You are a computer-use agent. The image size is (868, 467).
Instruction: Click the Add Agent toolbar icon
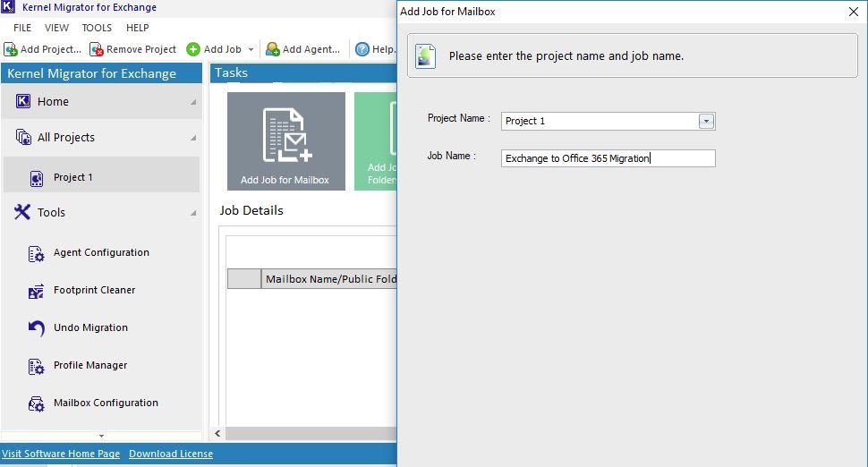click(x=272, y=49)
